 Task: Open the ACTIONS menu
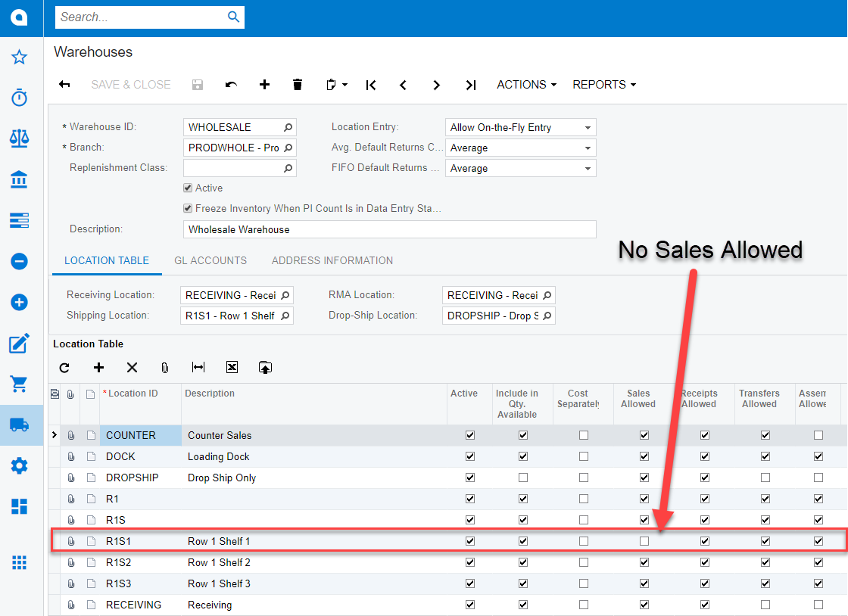526,85
